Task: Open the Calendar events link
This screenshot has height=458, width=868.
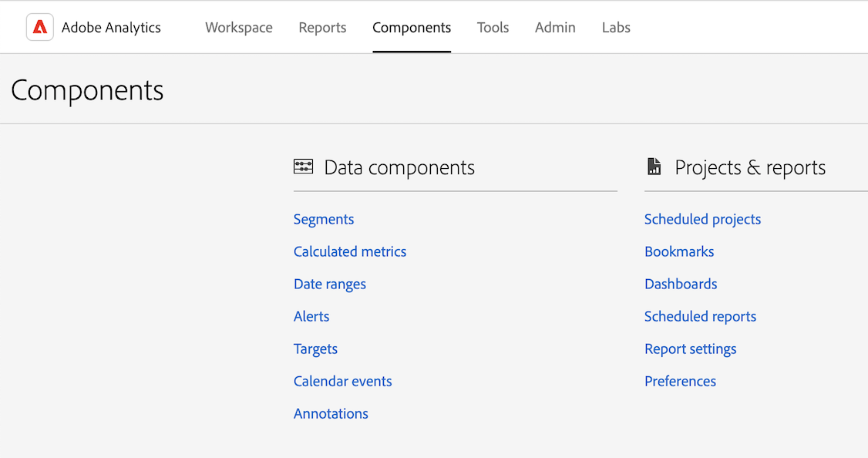Action: tap(343, 382)
